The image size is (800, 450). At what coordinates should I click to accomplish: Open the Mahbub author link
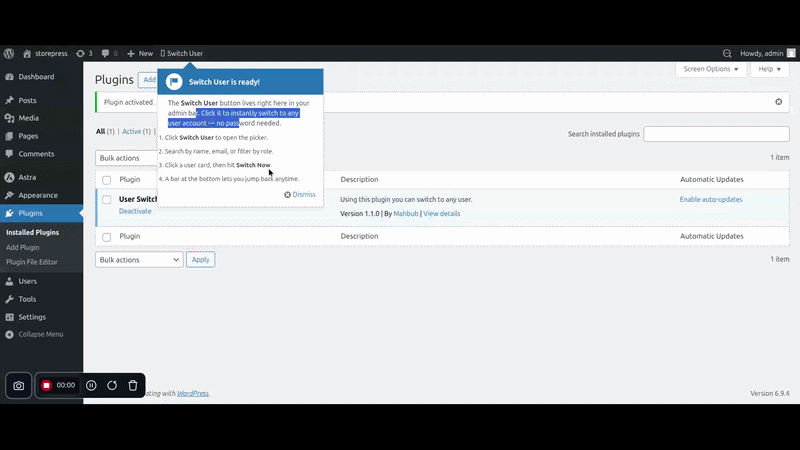[406, 214]
